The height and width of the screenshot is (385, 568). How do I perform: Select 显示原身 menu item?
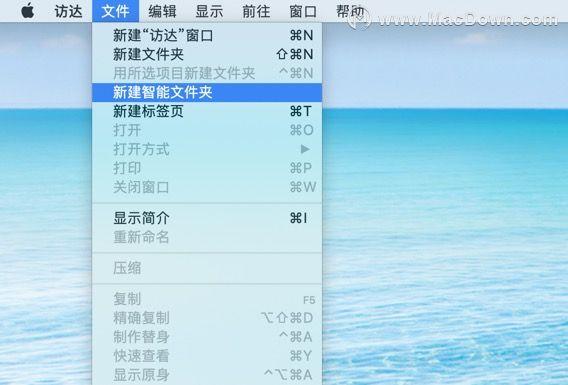tap(207, 375)
